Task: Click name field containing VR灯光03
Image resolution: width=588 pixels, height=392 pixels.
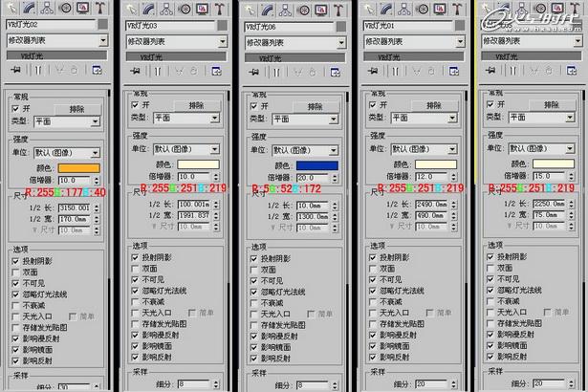Action: point(170,26)
